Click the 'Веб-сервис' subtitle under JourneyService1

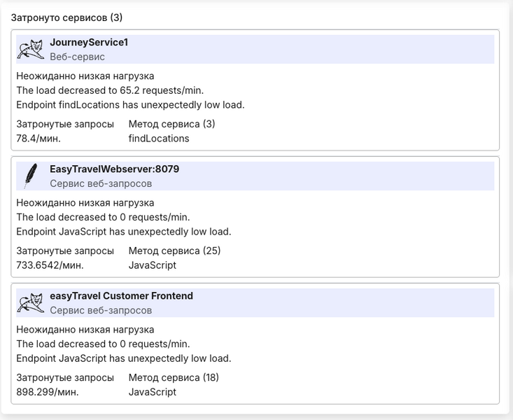77,57
